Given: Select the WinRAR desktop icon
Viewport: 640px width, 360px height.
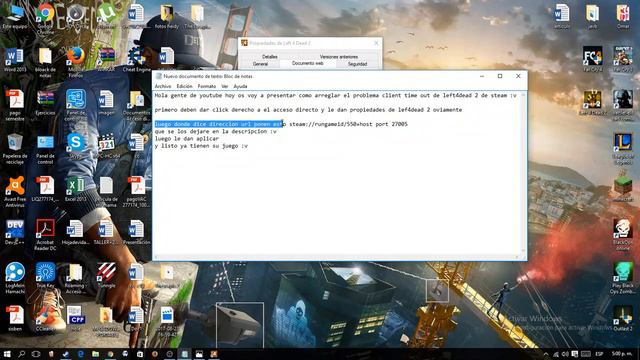Looking at the screenshot, I should [x=106, y=60].
